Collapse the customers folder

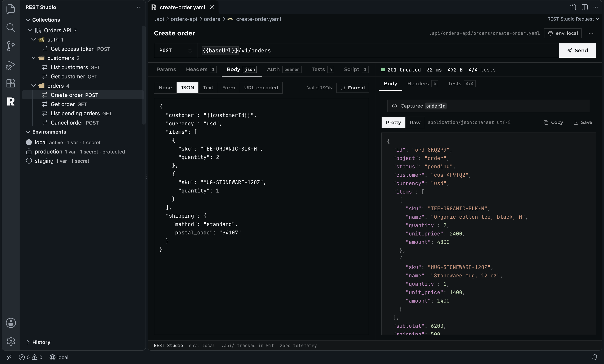click(34, 58)
